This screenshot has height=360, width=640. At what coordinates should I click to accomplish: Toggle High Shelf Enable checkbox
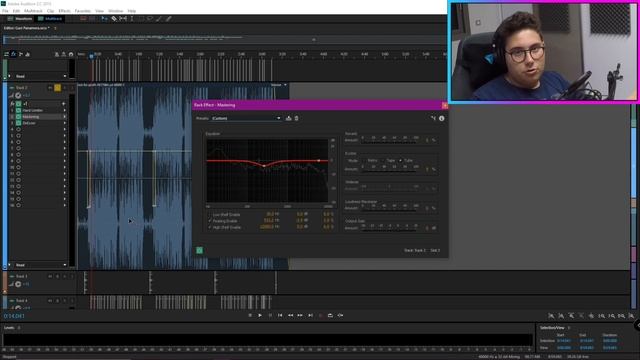click(210, 227)
